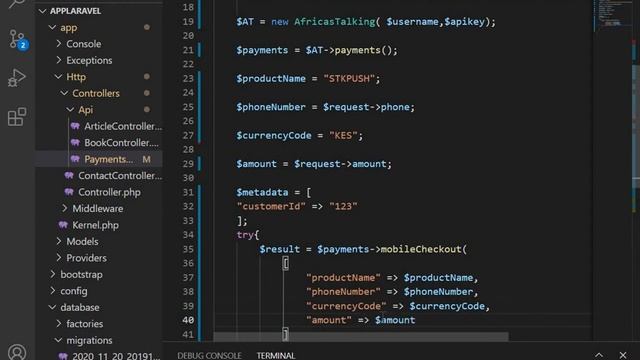
Task: Expand the Providers folder
Action: coord(59,258)
